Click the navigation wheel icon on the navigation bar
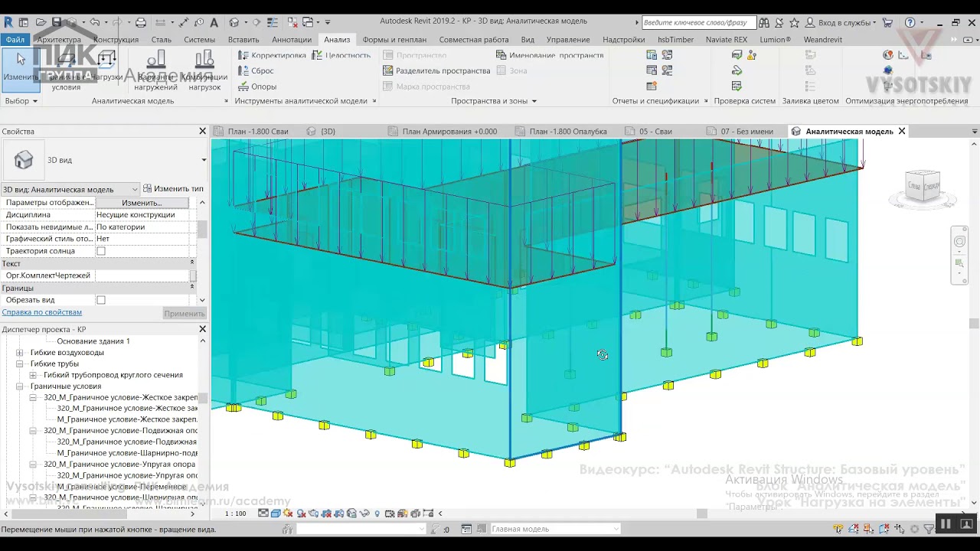The image size is (980, 551). [x=959, y=242]
